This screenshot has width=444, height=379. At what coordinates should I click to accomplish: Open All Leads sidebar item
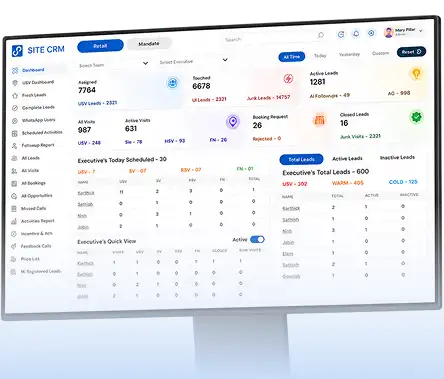30,158
